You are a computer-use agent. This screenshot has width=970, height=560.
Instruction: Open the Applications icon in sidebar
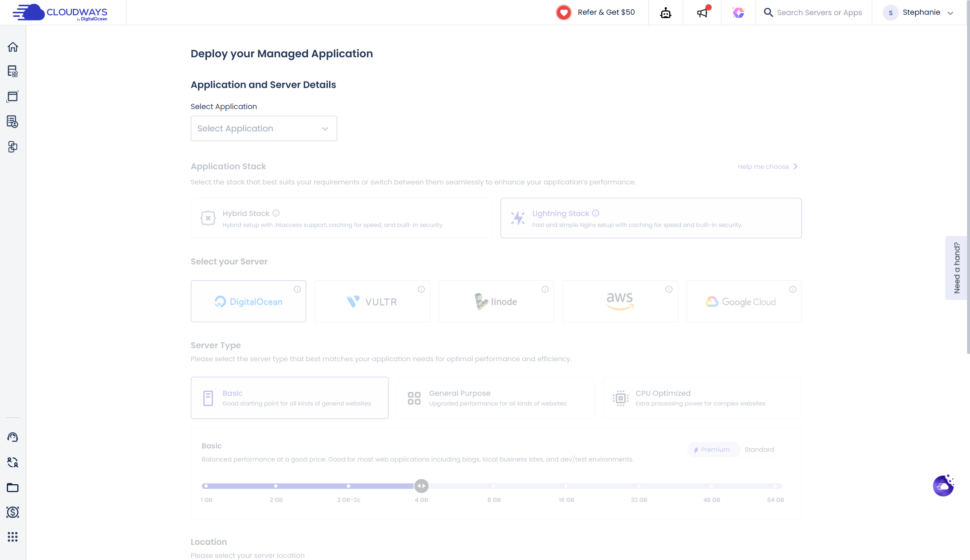[13, 96]
